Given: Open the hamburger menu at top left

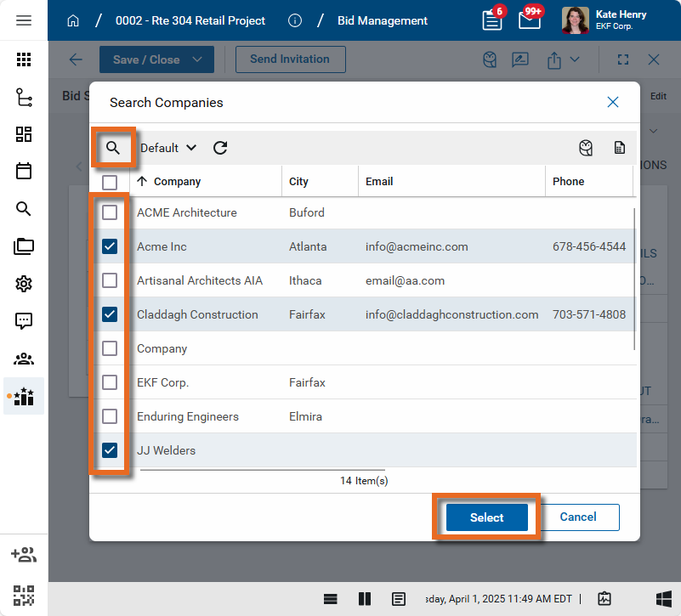Looking at the screenshot, I should click(24, 20).
